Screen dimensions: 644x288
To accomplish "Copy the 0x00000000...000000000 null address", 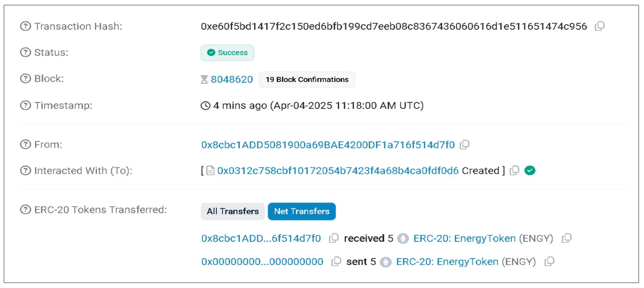I will coord(336,262).
